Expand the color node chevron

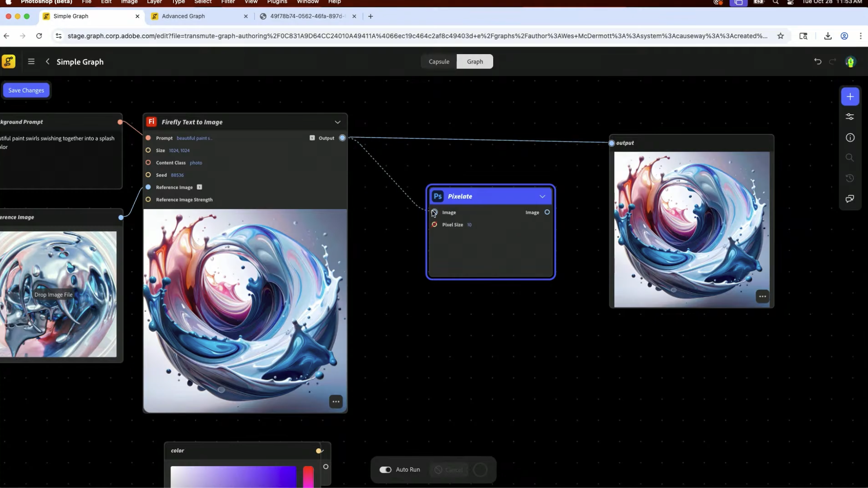pyautogui.click(x=322, y=451)
